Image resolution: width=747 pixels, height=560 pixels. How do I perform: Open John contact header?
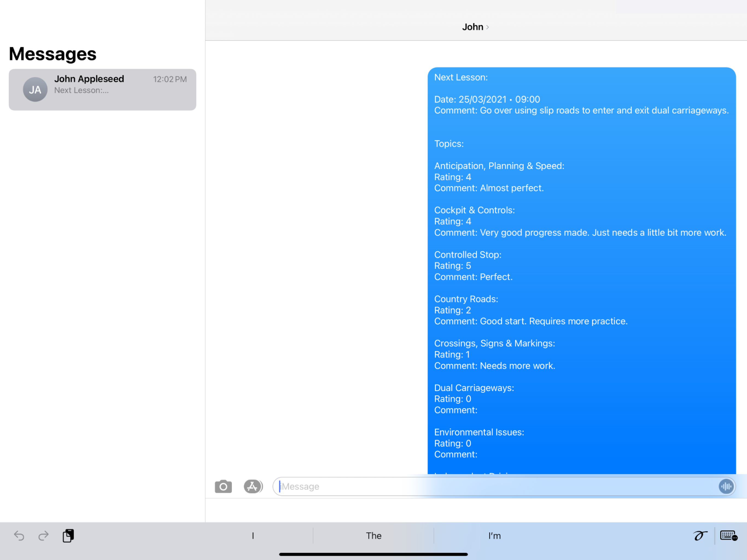[x=472, y=27]
